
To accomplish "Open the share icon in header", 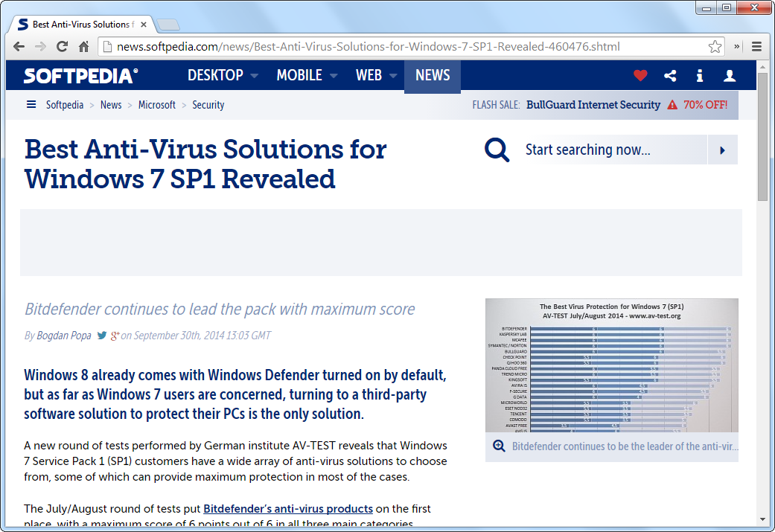I will point(670,76).
